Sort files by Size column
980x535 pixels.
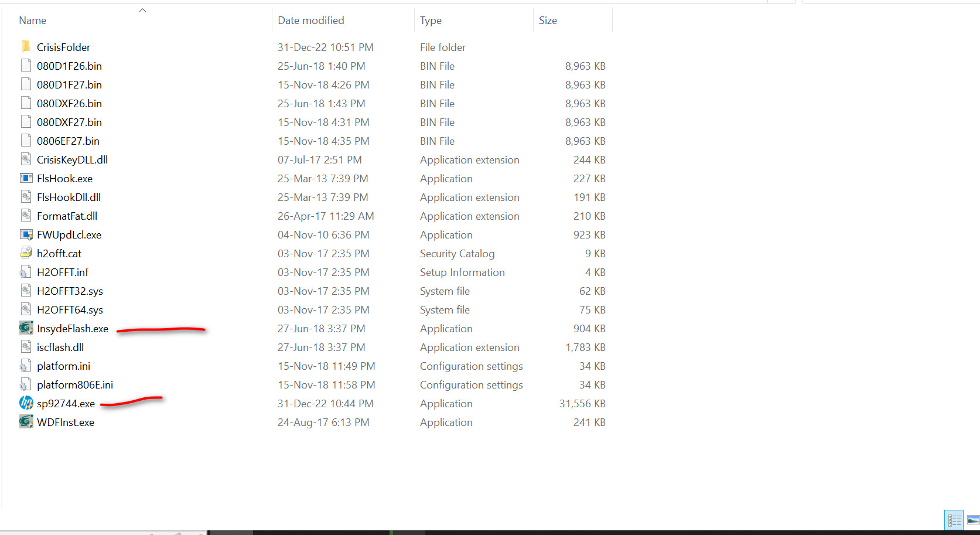click(548, 21)
